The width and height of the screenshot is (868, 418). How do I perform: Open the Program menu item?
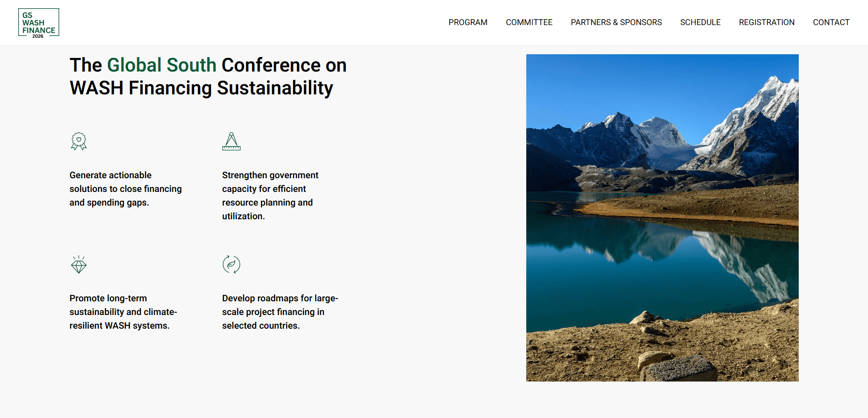tap(467, 22)
